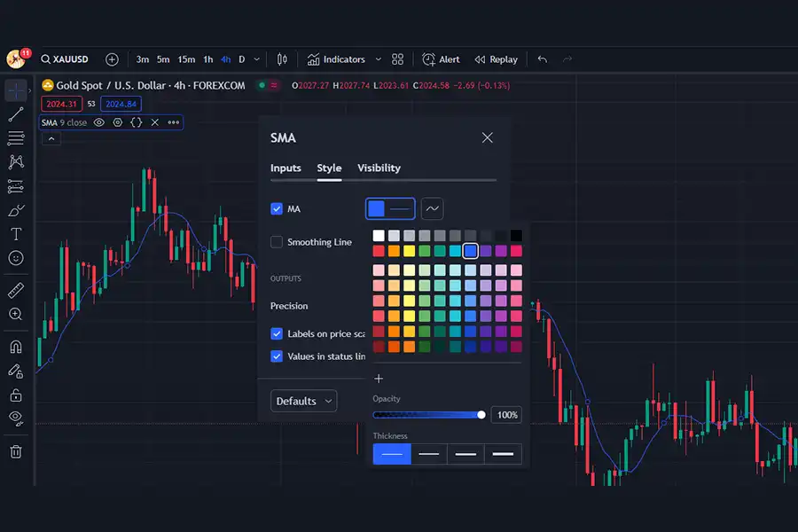Add a custom color with plus button
The width and height of the screenshot is (798, 532).
(379, 379)
